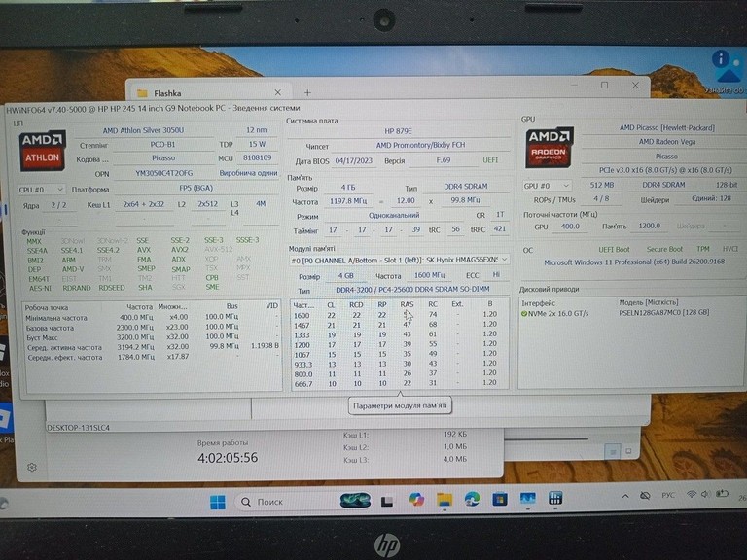
Task: Click the AMD Radeon Graphics logo
Action: [x=548, y=148]
